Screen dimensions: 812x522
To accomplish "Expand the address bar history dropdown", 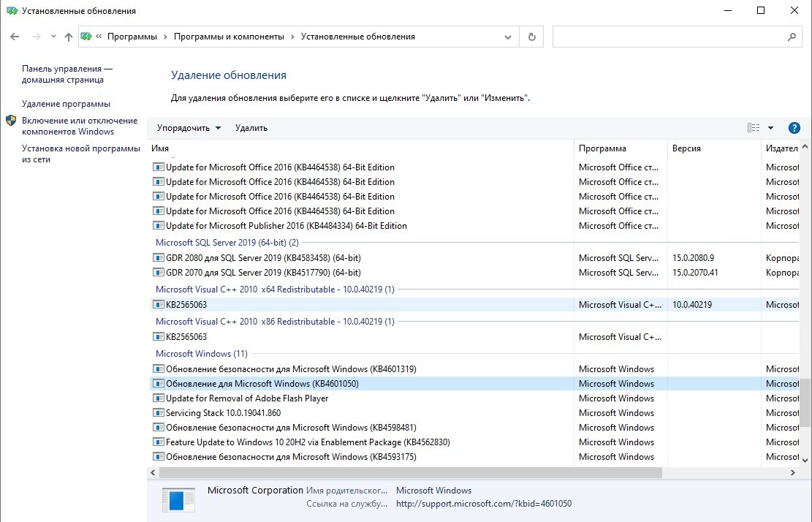I will (x=508, y=37).
